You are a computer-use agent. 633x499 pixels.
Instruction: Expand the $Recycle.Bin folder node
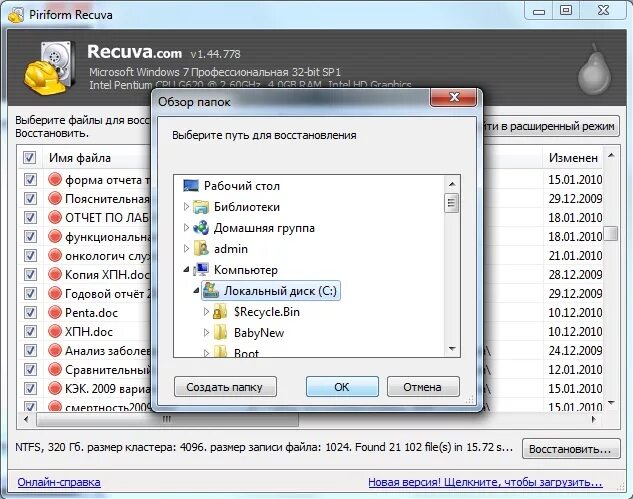pyautogui.click(x=206, y=312)
